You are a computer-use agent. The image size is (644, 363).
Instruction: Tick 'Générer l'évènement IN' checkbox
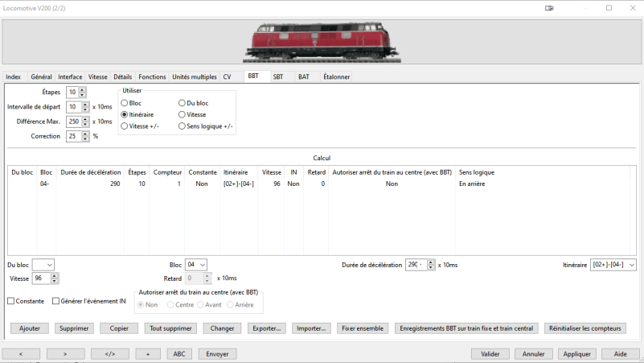pyautogui.click(x=56, y=301)
